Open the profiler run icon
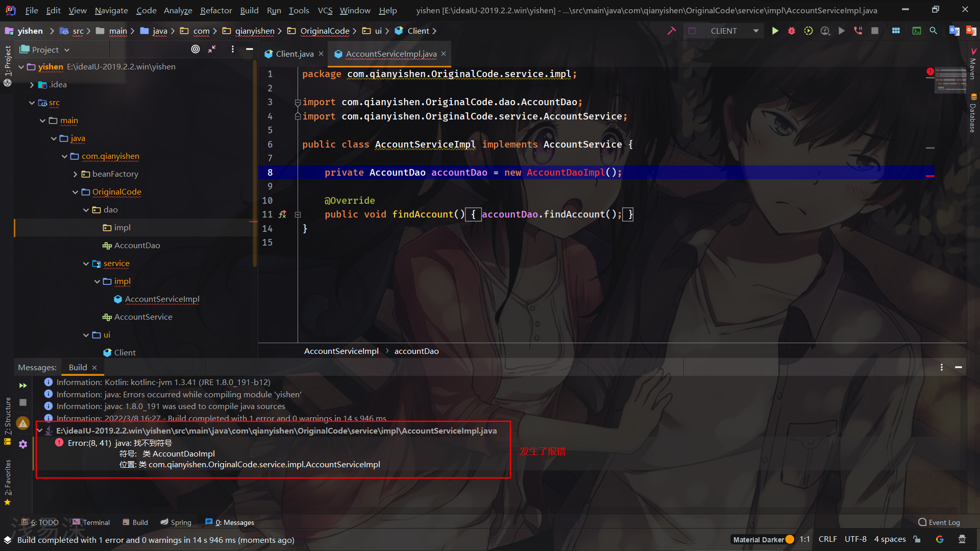The height and width of the screenshot is (551, 980). 825,31
